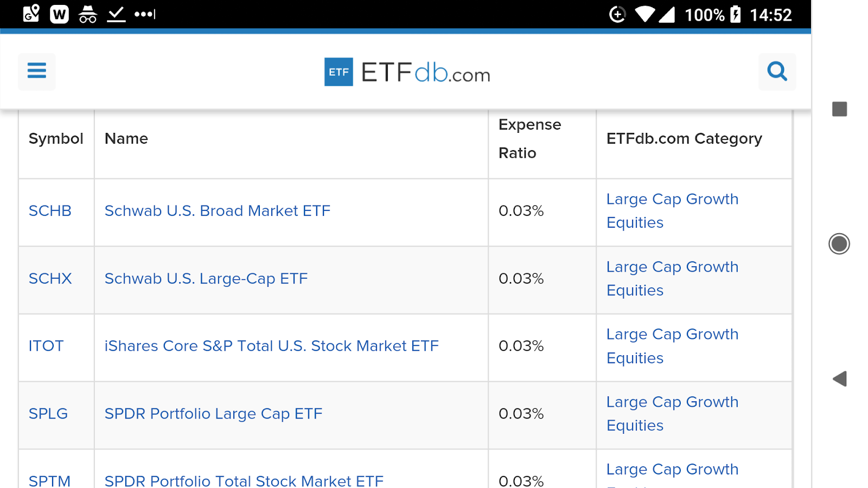Click the ETFdb.com logo

point(407,72)
